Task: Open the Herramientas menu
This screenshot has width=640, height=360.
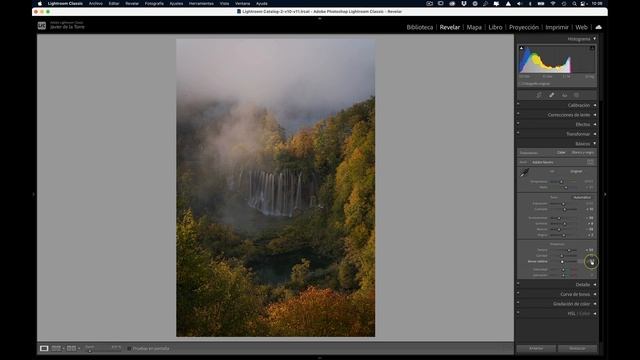Action: click(x=201, y=3)
